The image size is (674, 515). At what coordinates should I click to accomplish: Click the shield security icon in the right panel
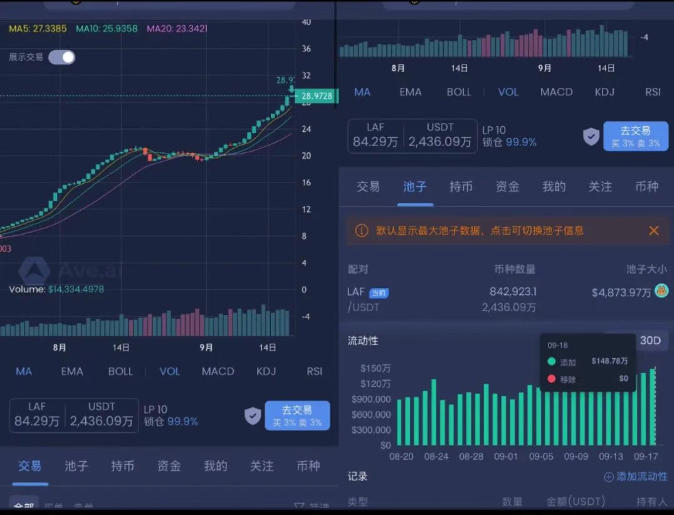coord(592,136)
